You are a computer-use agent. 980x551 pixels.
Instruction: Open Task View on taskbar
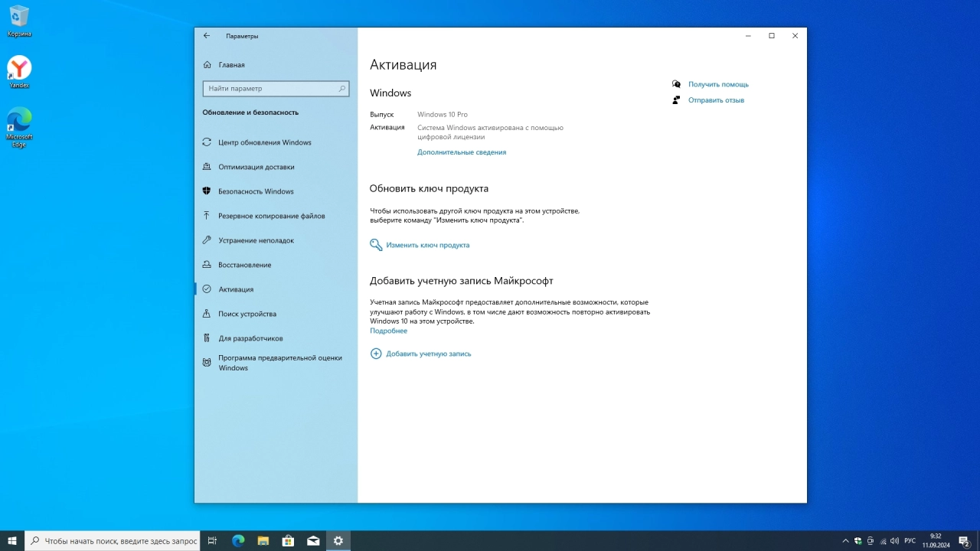(x=213, y=540)
